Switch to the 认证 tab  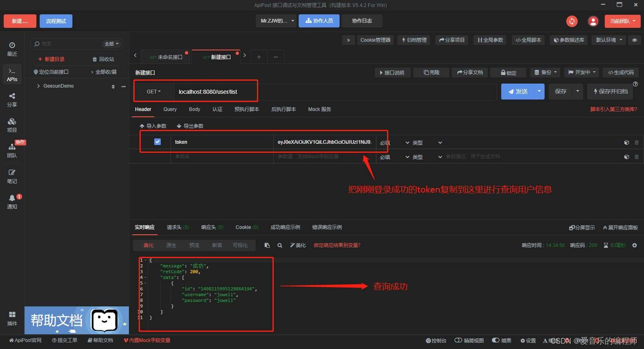click(217, 109)
